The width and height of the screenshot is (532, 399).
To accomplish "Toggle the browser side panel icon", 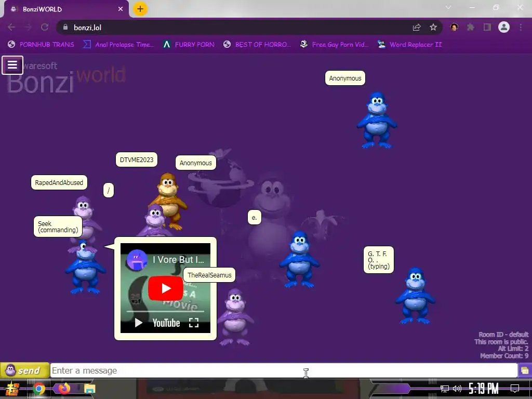I will [487, 27].
